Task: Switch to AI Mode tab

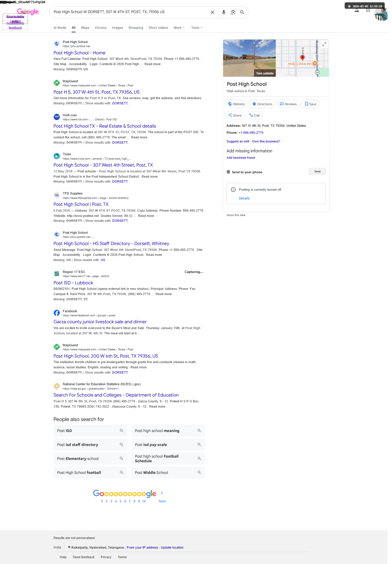Action: 60,28
